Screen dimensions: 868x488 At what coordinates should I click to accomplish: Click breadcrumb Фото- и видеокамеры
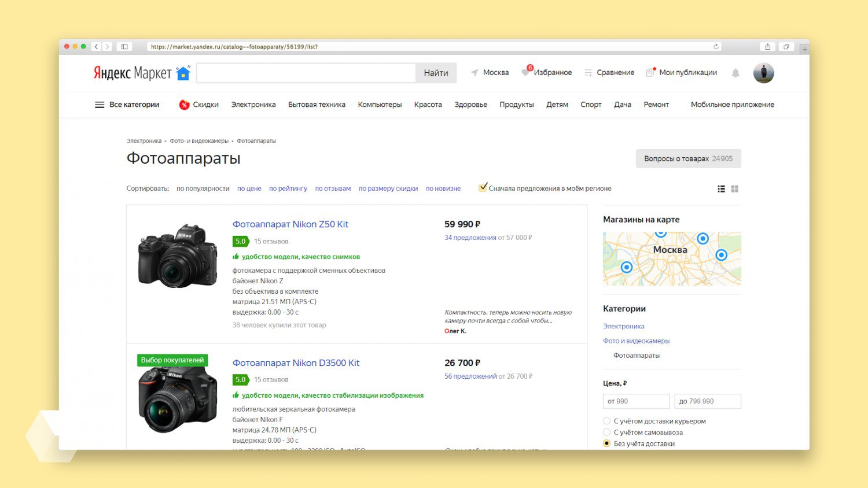pyautogui.click(x=199, y=141)
